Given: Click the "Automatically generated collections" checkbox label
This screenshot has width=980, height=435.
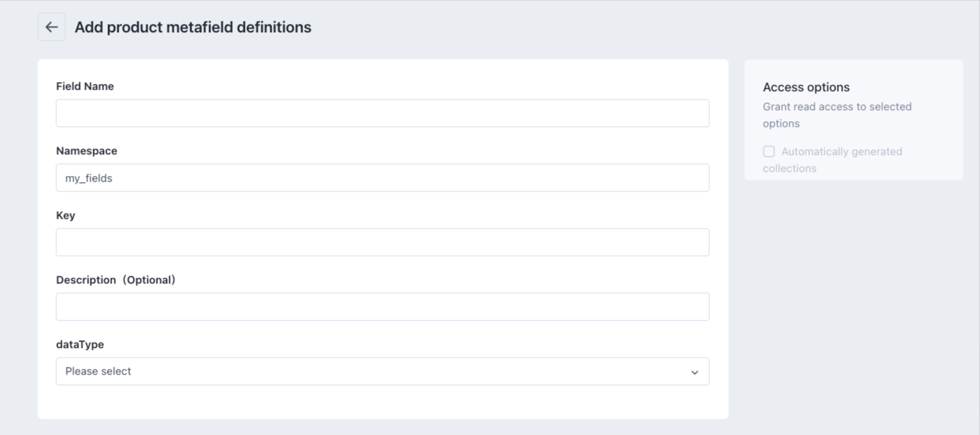Looking at the screenshot, I should tap(841, 152).
